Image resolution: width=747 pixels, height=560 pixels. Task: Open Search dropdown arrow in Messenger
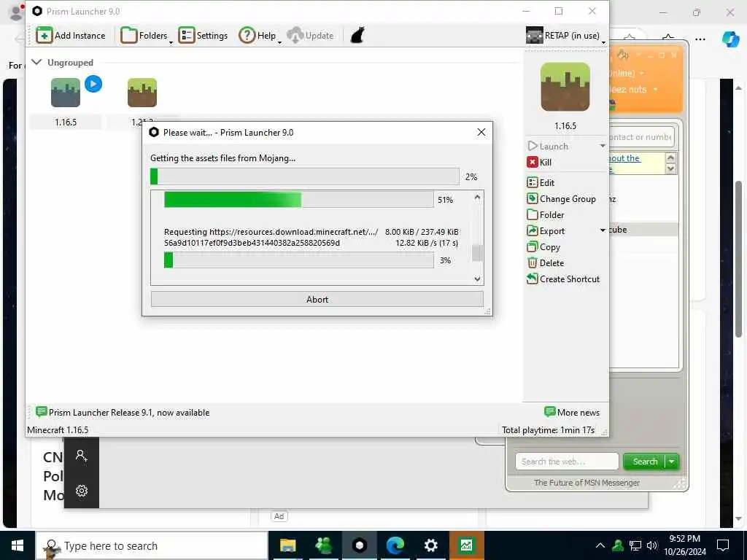672,462
